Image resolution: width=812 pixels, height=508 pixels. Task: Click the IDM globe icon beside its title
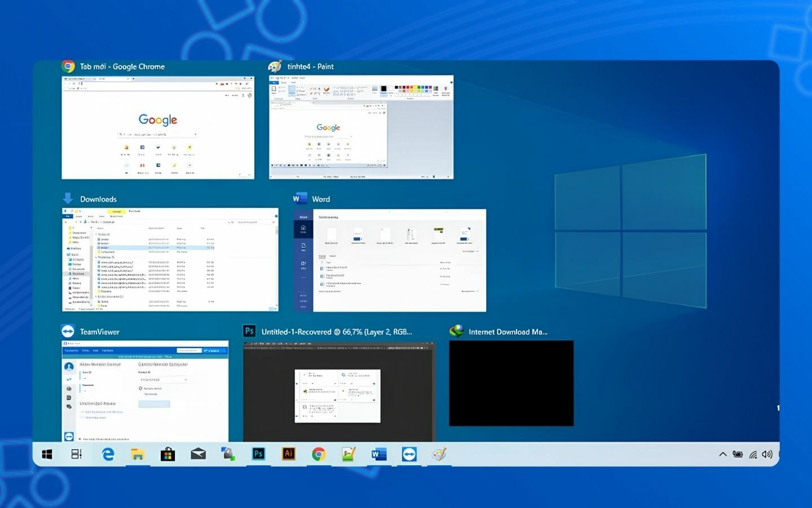click(x=456, y=331)
